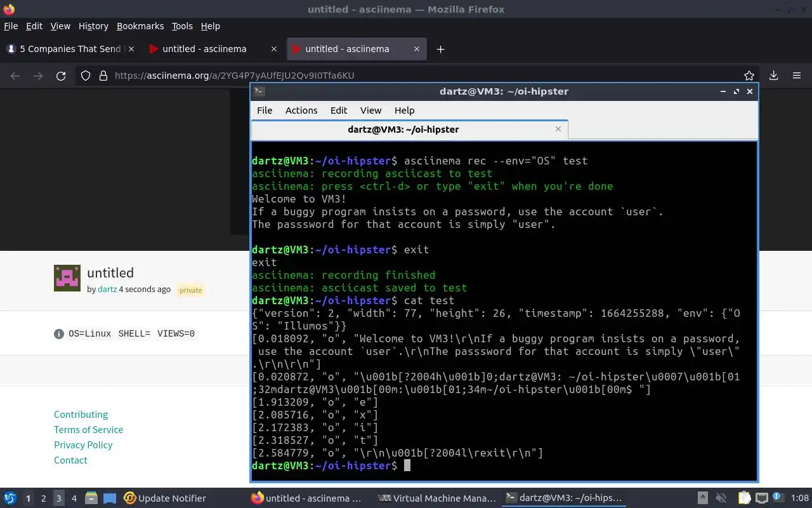Switch to Firefox untitled - asciinema taskbar item
This screenshot has width=812, height=508.
306,498
